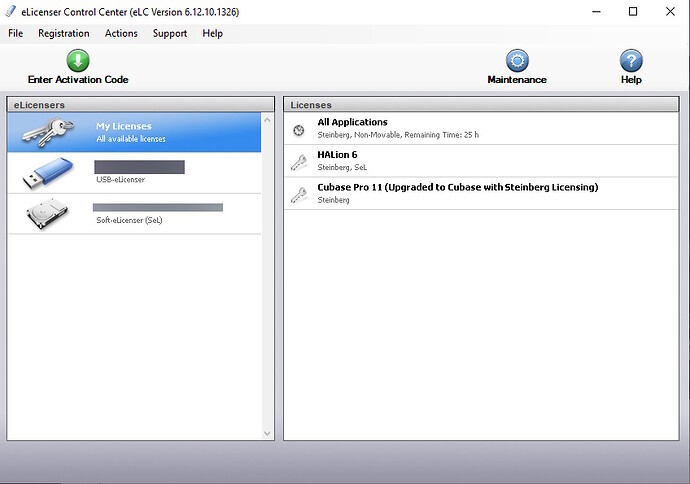Click the key icon beside Cubase Pro 11
Viewport: 690px width, 484px height.
(299, 195)
